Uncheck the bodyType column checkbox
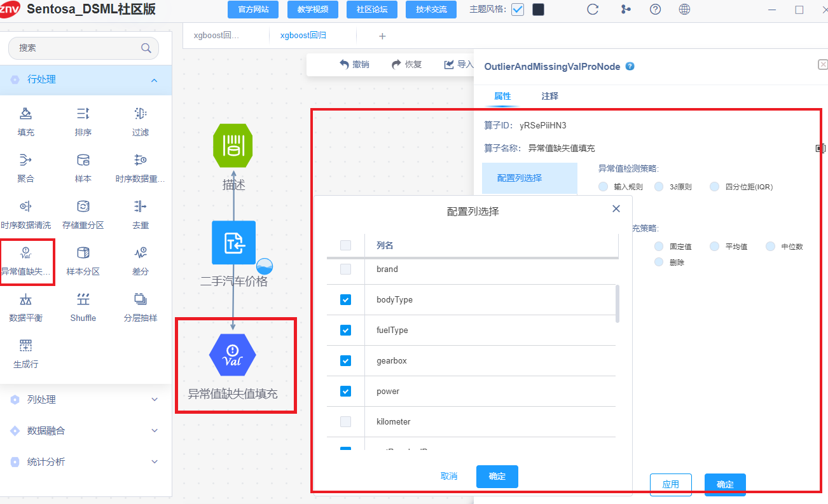This screenshot has width=828, height=504. pyautogui.click(x=345, y=299)
